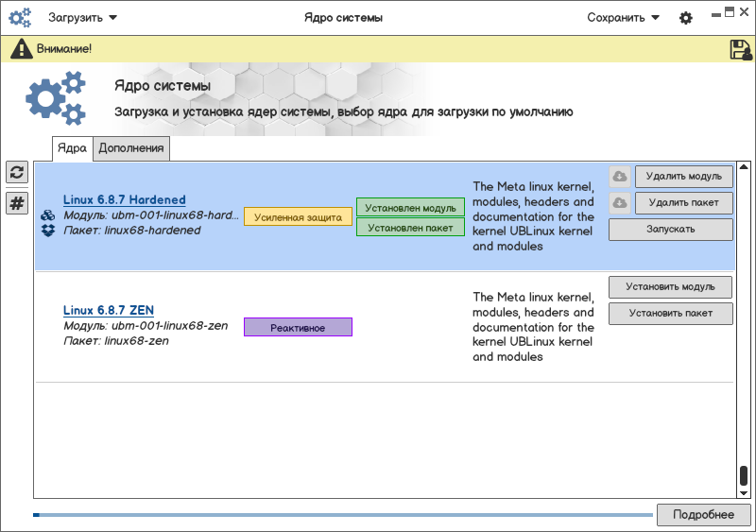756x532 pixels.
Task: Open the Linux 6.8.7 Hardened link
Action: click(x=124, y=200)
